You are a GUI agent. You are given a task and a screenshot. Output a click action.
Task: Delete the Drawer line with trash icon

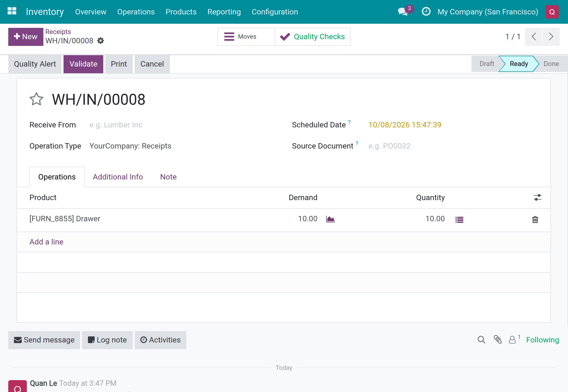(535, 219)
